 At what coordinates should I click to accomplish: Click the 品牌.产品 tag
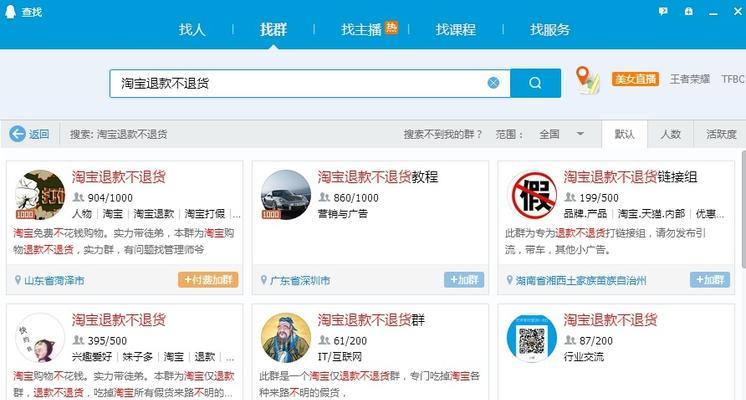585,214
